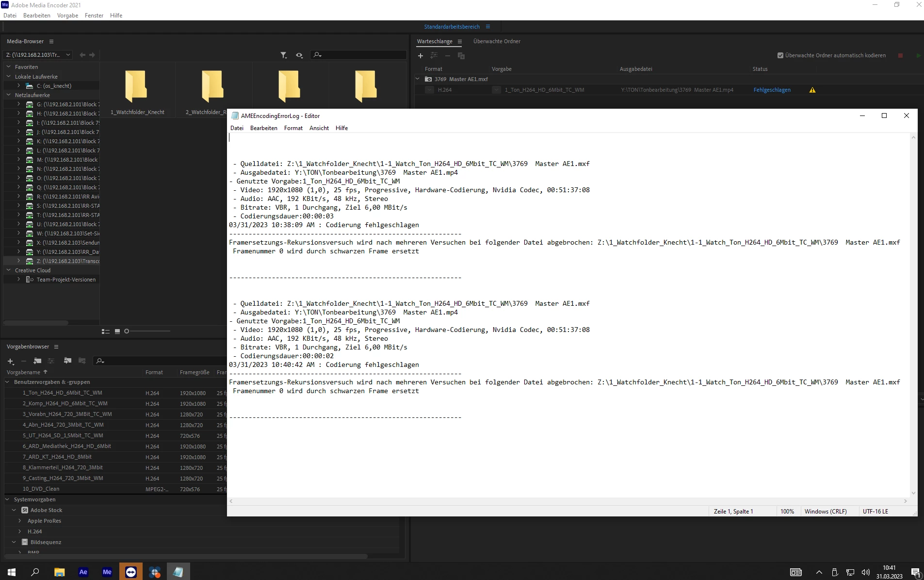Open the Ansicht menu in the Editor window
The image size is (924, 580).
[319, 128]
